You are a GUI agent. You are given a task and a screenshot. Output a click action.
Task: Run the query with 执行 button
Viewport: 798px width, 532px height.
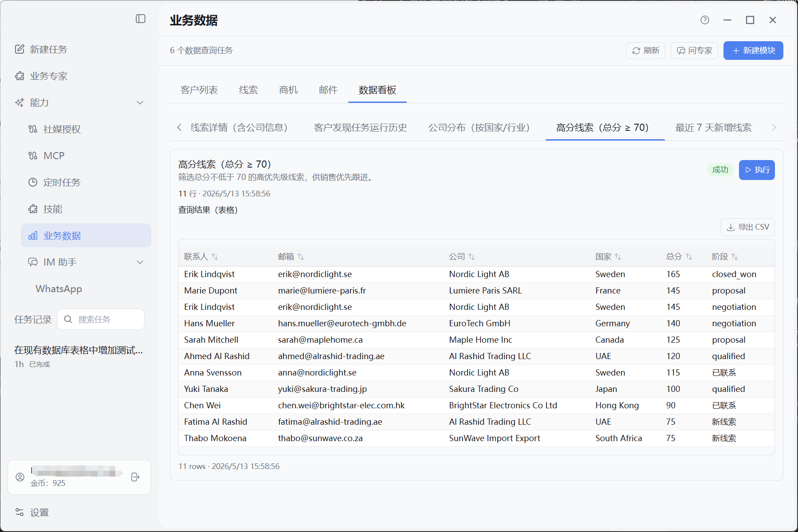coord(757,170)
